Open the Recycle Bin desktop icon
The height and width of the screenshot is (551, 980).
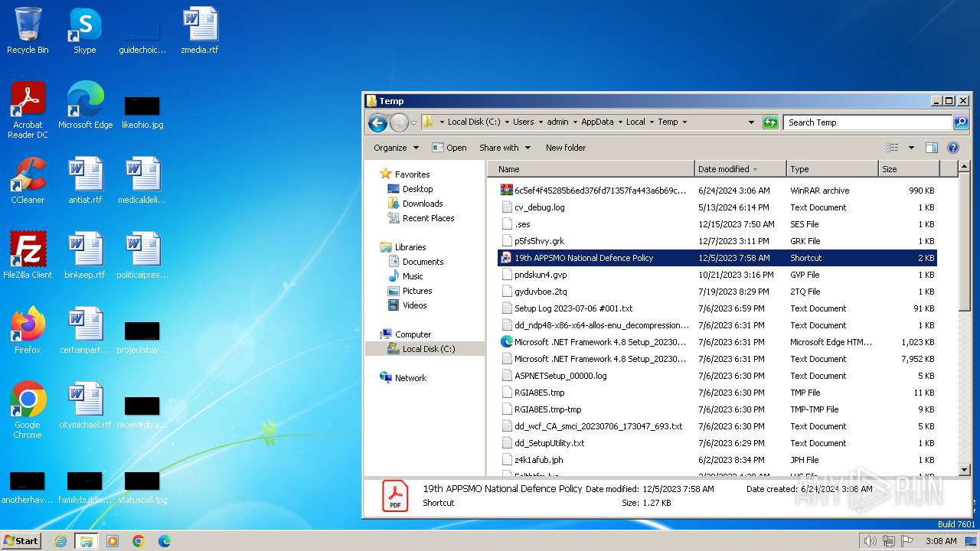pyautogui.click(x=28, y=31)
